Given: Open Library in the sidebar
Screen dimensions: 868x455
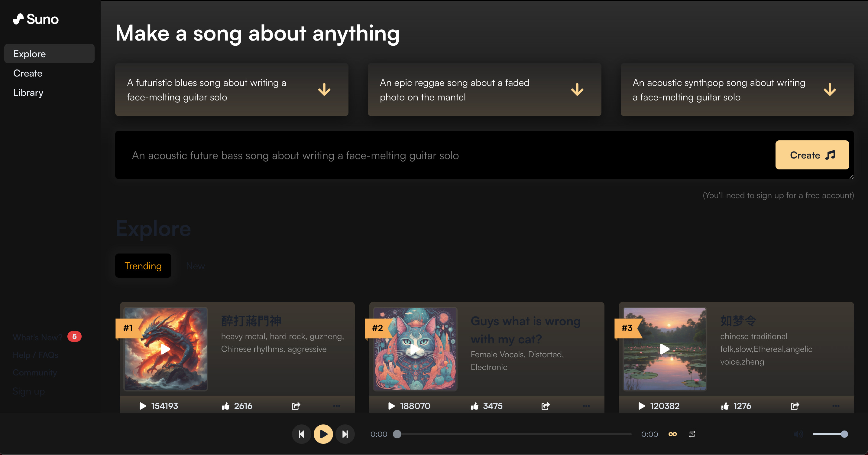Looking at the screenshot, I should tap(28, 92).
